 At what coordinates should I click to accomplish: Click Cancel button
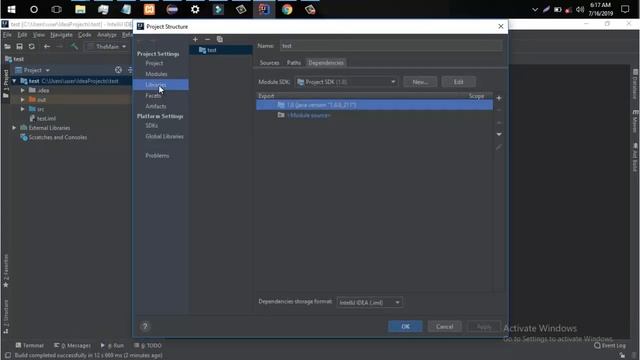click(444, 326)
